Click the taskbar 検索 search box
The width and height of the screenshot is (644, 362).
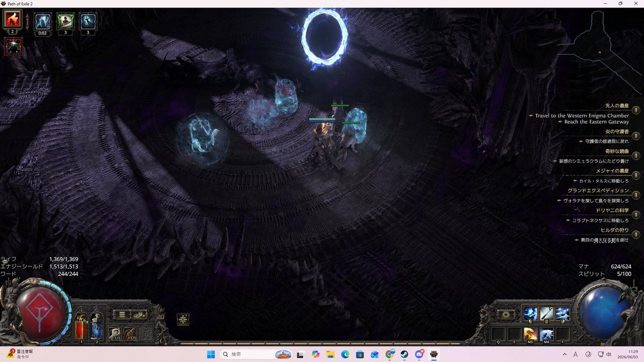coord(257,354)
